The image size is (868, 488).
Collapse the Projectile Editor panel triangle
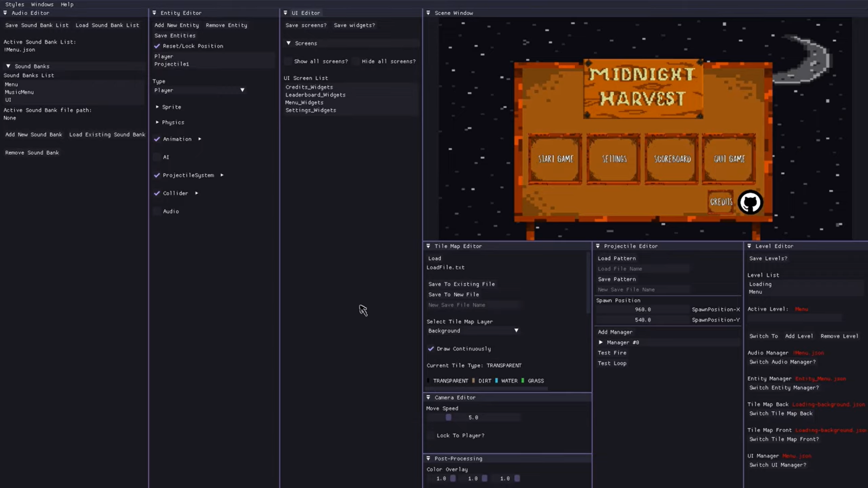pos(598,246)
